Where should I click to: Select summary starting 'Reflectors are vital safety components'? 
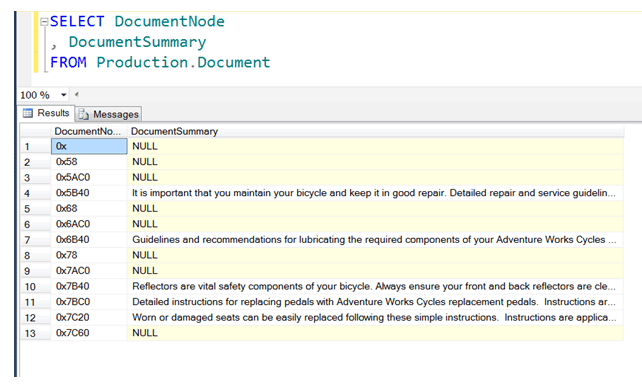[x=375, y=286]
